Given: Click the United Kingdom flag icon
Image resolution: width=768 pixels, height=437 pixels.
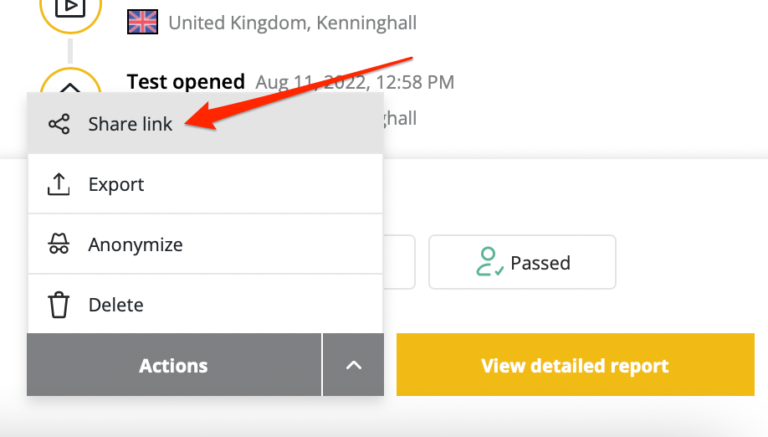Looking at the screenshot, I should pyautogui.click(x=143, y=22).
